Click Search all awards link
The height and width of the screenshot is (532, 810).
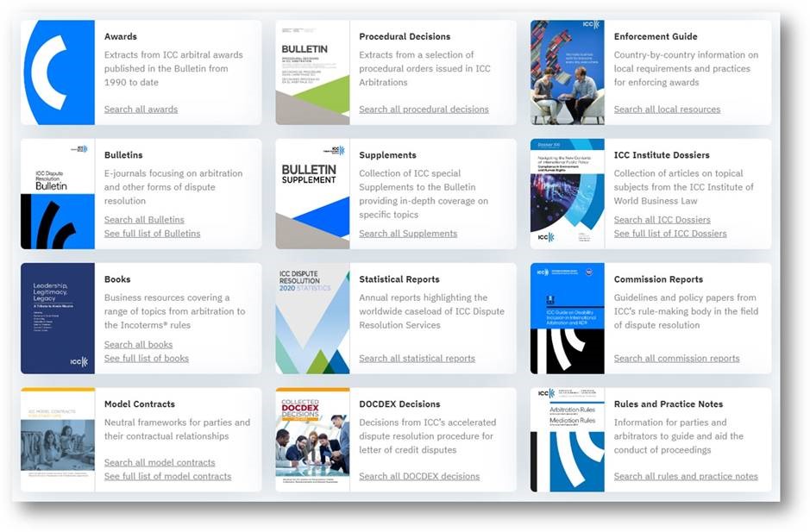coord(141,109)
